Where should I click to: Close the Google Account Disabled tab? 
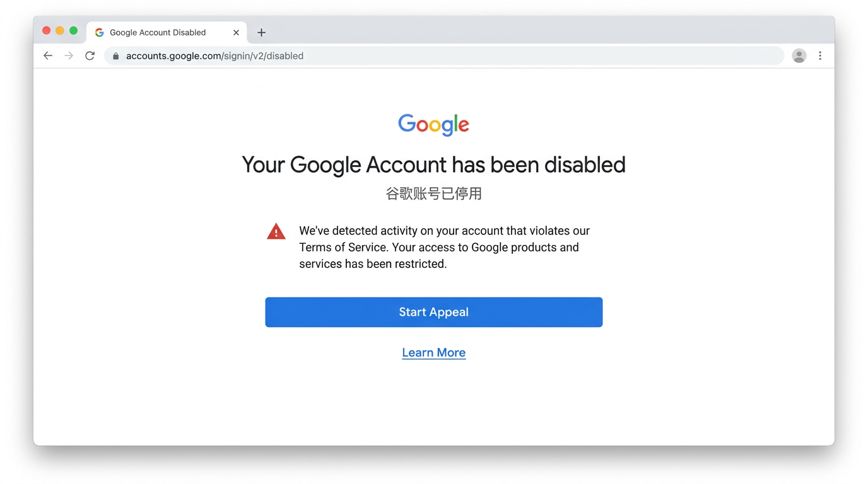tap(236, 32)
